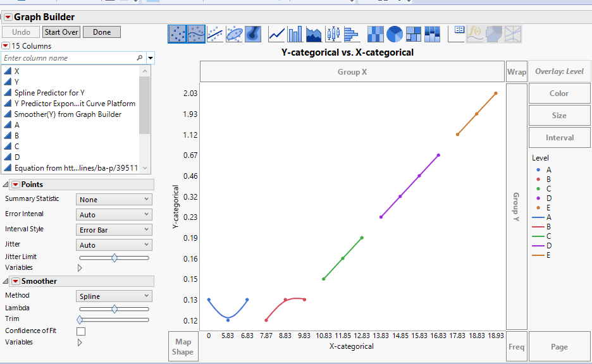Select column 'X' in the list
Screen dimensions: 592x364
tap(16, 71)
